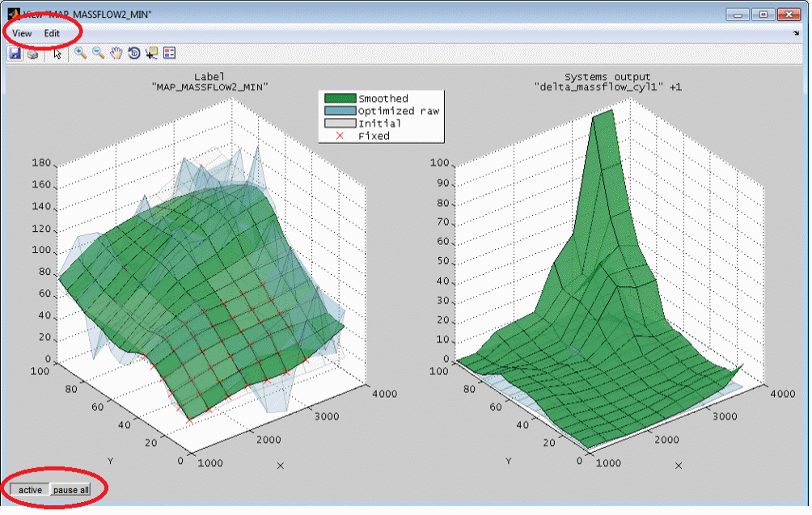Save the figure with the floppy icon
Image resolution: width=812 pixels, height=515 pixels.
[15, 53]
